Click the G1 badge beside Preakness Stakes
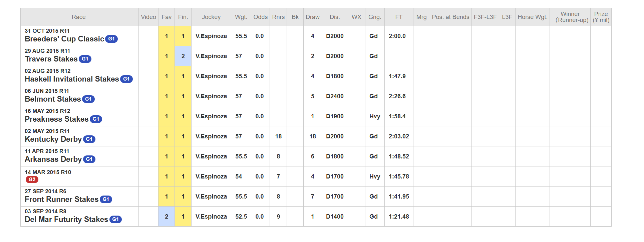 click(96, 119)
